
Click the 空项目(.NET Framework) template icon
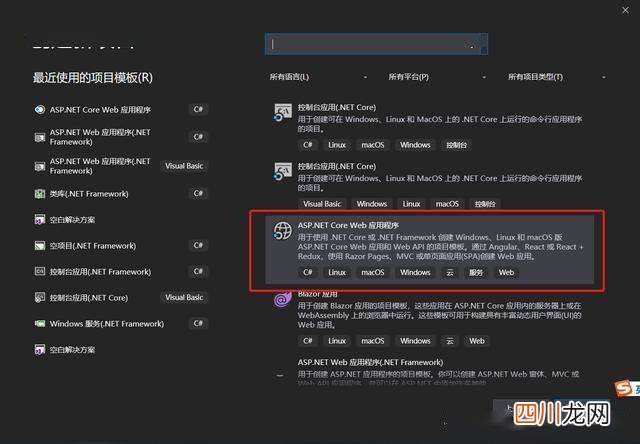click(40, 246)
